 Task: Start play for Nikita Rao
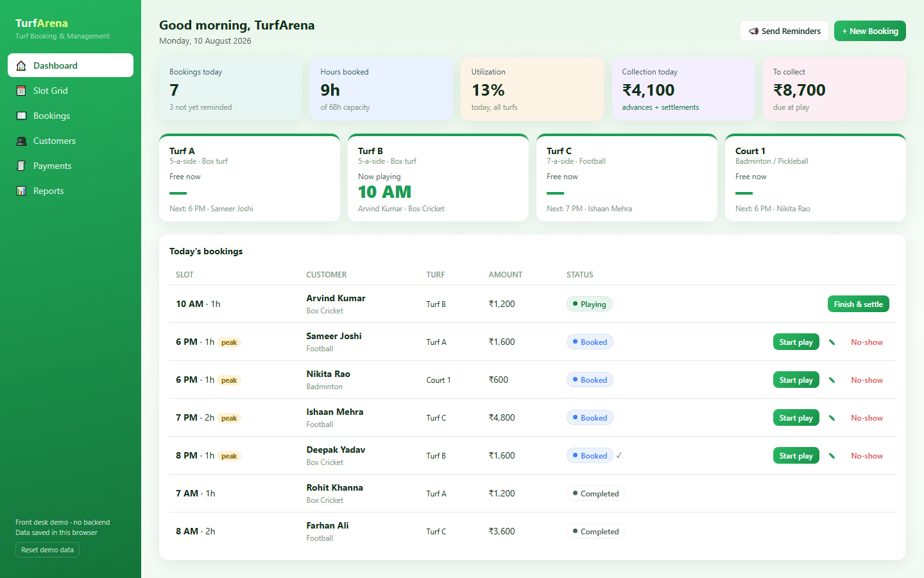(x=796, y=380)
